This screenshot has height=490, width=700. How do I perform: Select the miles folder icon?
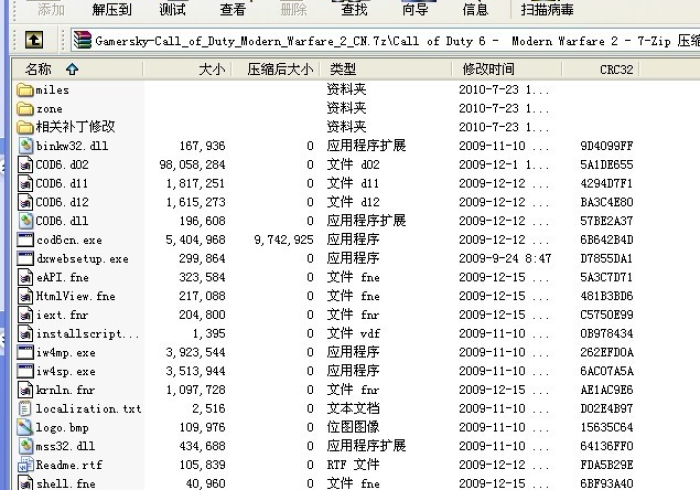point(25,90)
